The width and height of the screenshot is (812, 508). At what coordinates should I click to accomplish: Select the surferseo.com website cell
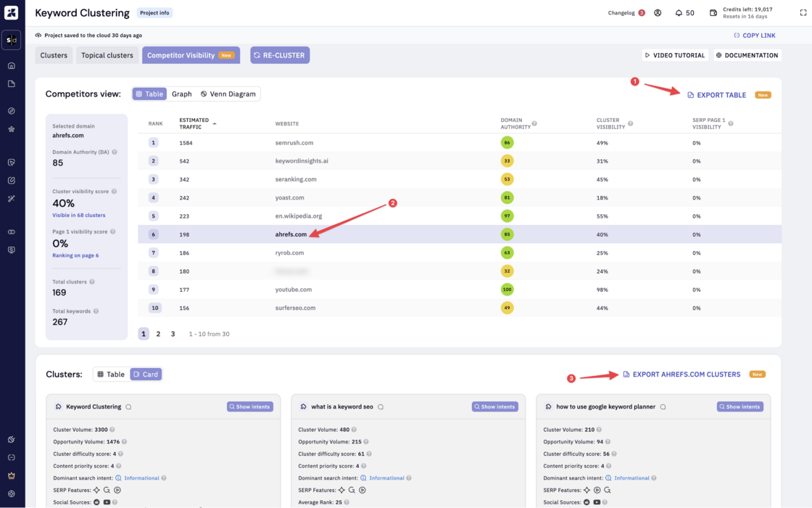click(295, 308)
